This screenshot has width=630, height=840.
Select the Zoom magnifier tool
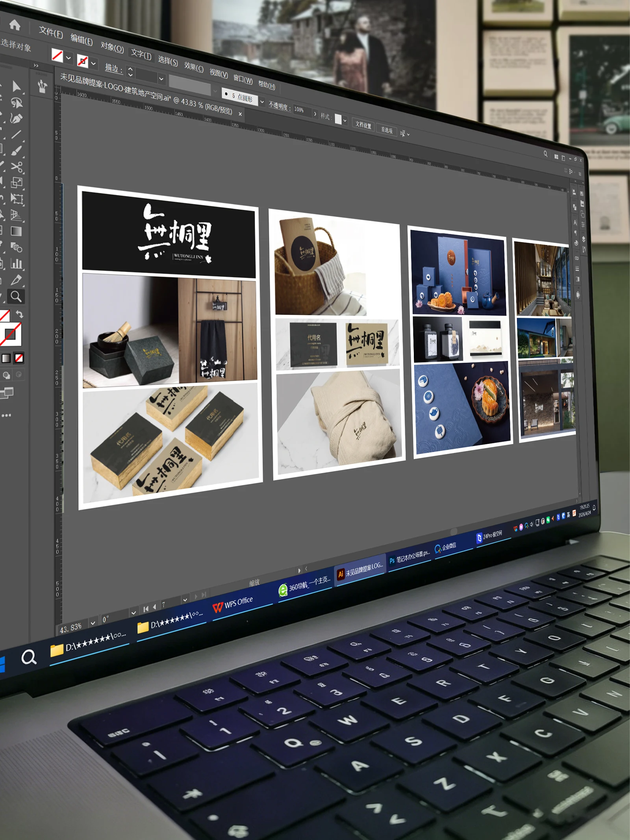(x=16, y=296)
